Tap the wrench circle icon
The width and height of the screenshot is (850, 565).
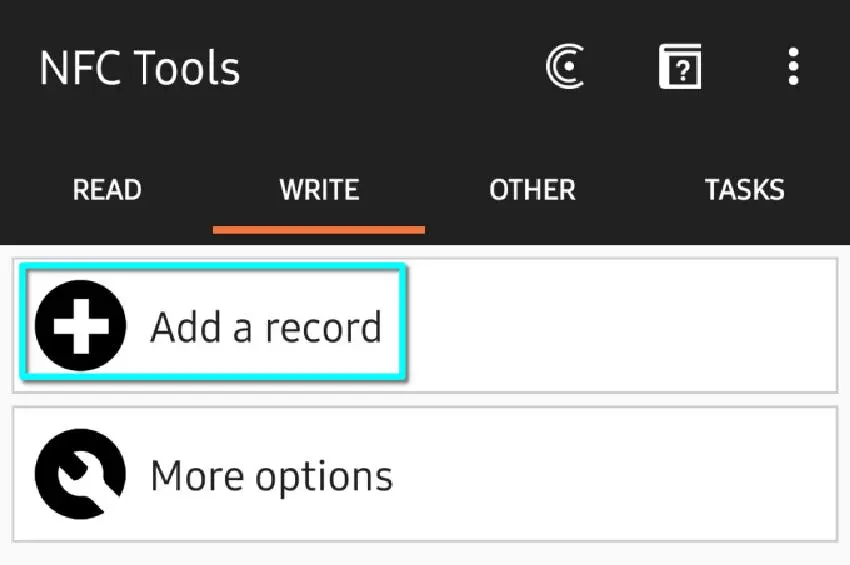click(x=80, y=476)
